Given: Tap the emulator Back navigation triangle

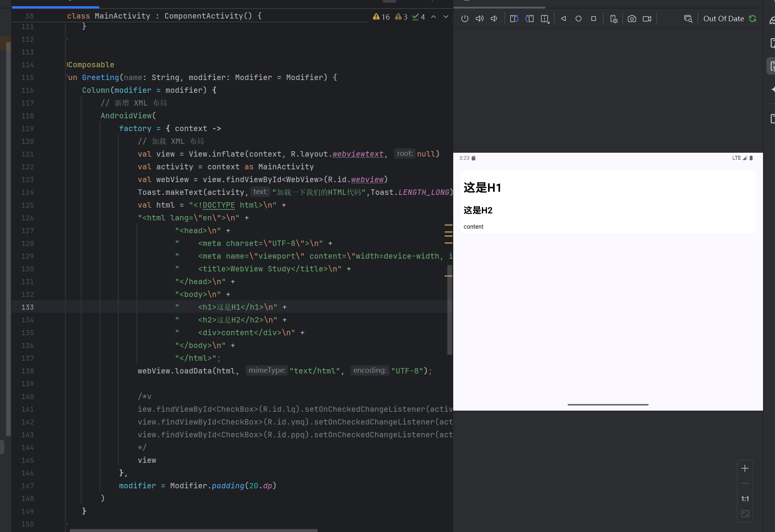Looking at the screenshot, I should pyautogui.click(x=563, y=19).
